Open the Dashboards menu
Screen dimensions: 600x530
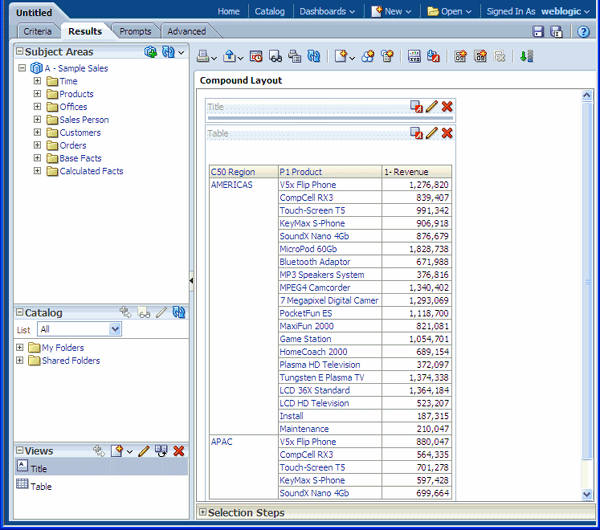pyautogui.click(x=327, y=11)
